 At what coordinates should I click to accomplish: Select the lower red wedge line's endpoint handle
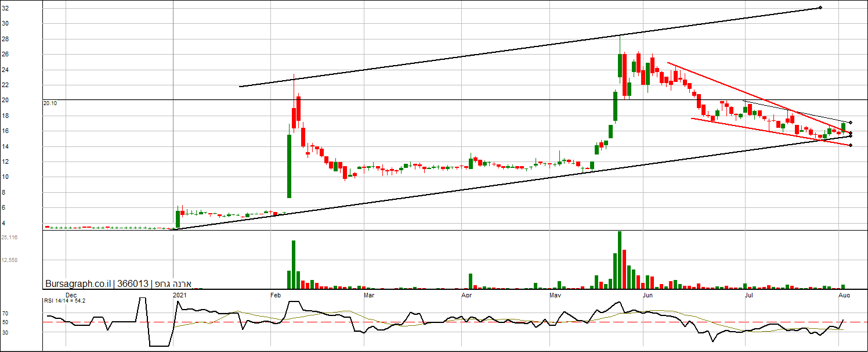[x=851, y=145]
